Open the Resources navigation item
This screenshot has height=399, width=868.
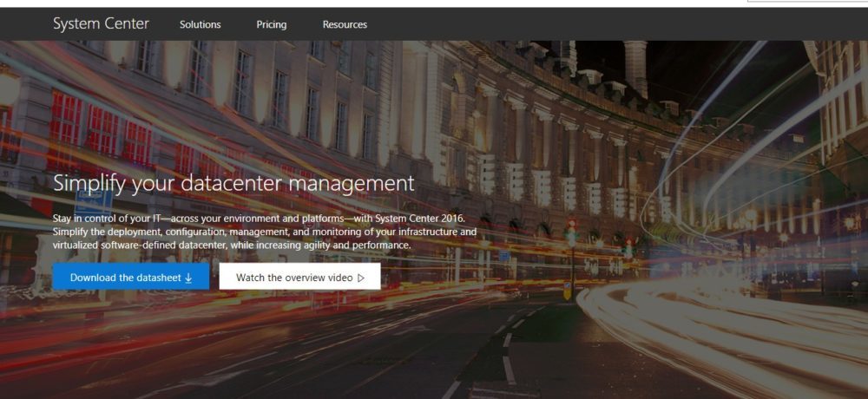(x=345, y=24)
